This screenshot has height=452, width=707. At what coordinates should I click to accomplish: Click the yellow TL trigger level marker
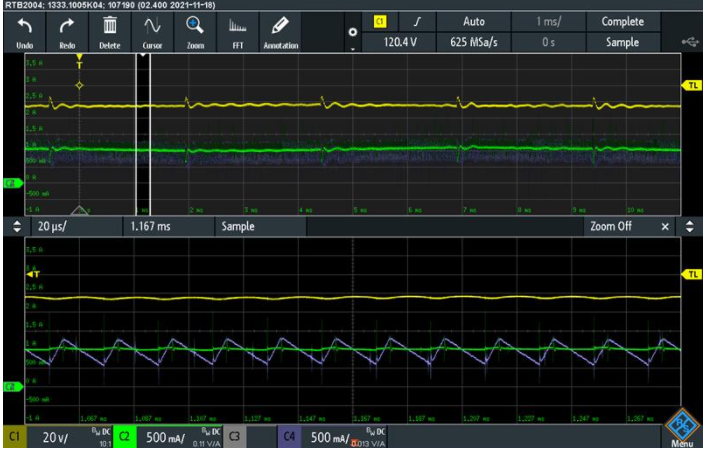[x=691, y=86]
